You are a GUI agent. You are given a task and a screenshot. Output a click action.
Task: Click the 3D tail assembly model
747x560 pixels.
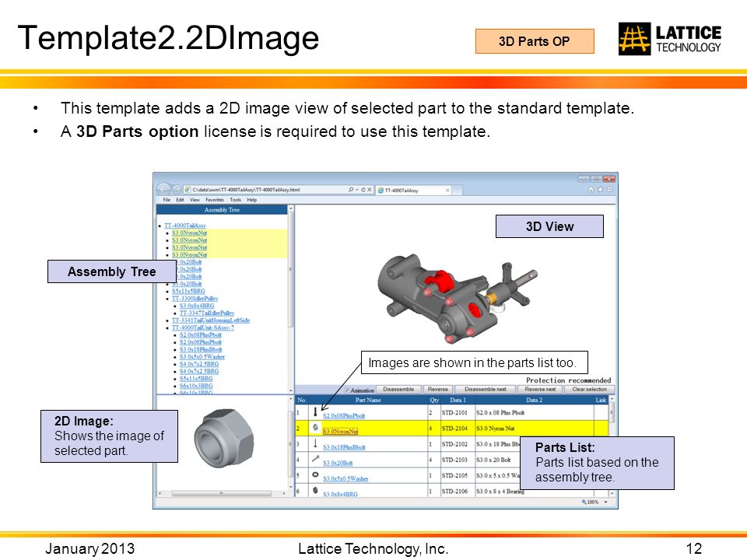pyautogui.click(x=457, y=299)
